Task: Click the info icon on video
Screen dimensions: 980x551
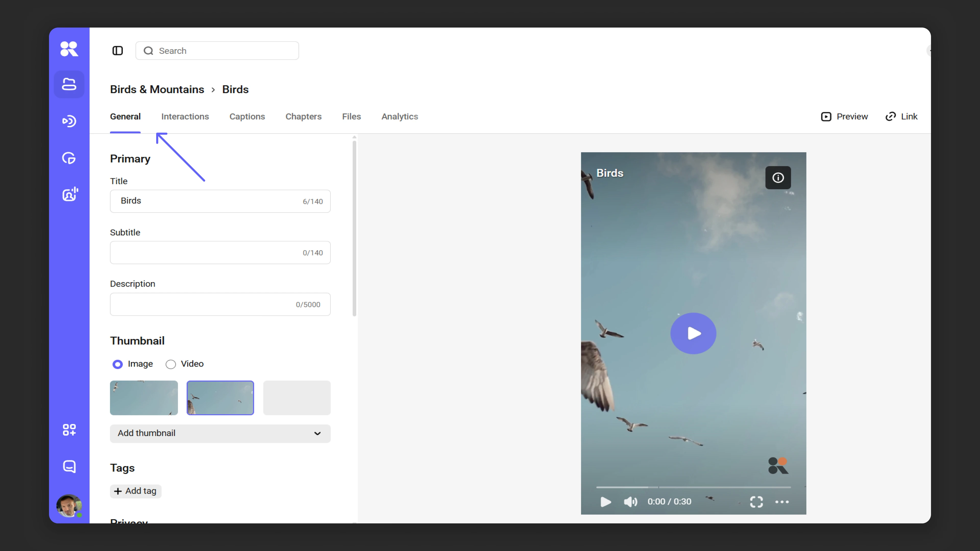Action: pos(778,178)
